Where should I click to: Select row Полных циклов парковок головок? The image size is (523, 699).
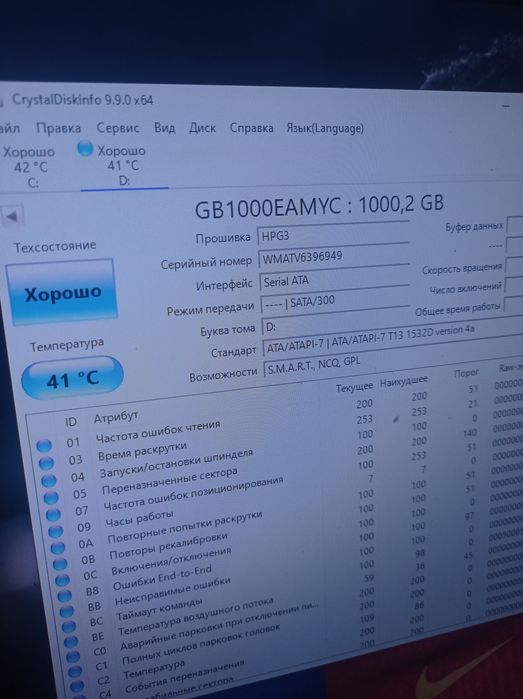[201, 644]
